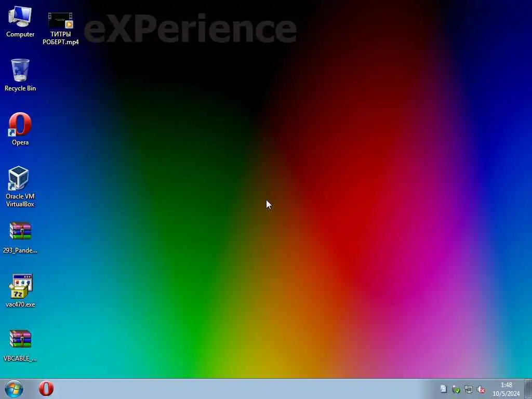Screen dimensions: 532x399
Task: Launch Opera from the taskbar
Action: click(46, 389)
